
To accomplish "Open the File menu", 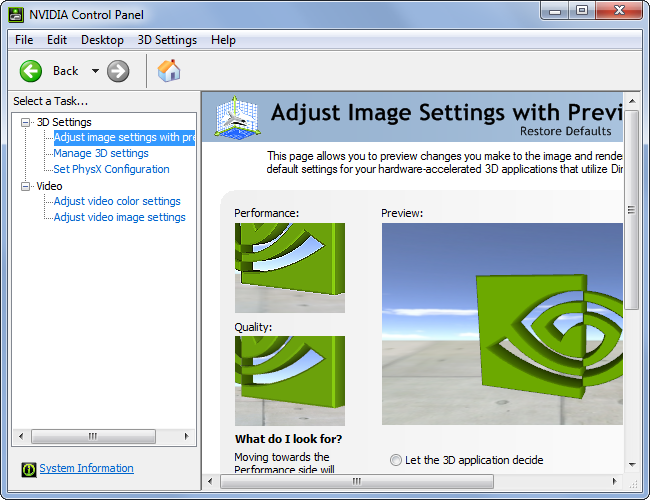I will tap(24, 40).
